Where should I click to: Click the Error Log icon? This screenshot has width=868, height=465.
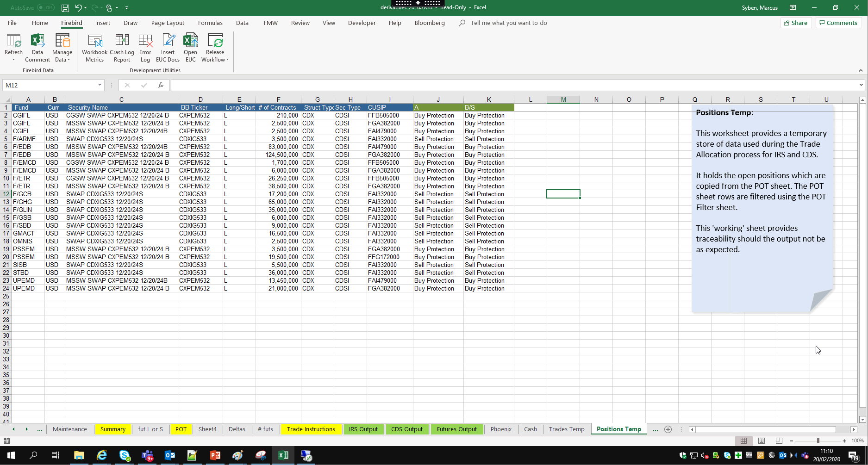point(145,47)
